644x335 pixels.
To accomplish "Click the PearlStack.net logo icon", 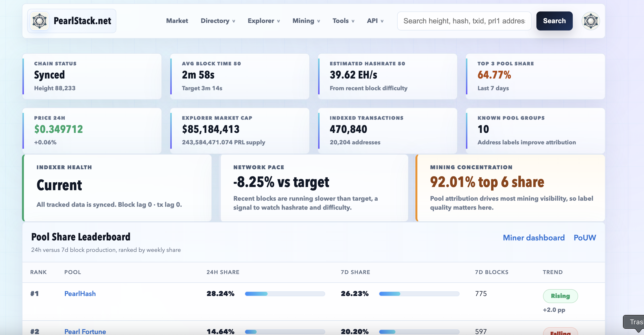I will [x=40, y=21].
